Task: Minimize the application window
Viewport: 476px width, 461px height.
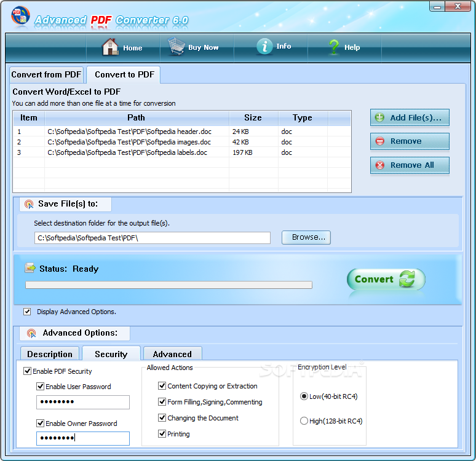Action: coord(437,6)
